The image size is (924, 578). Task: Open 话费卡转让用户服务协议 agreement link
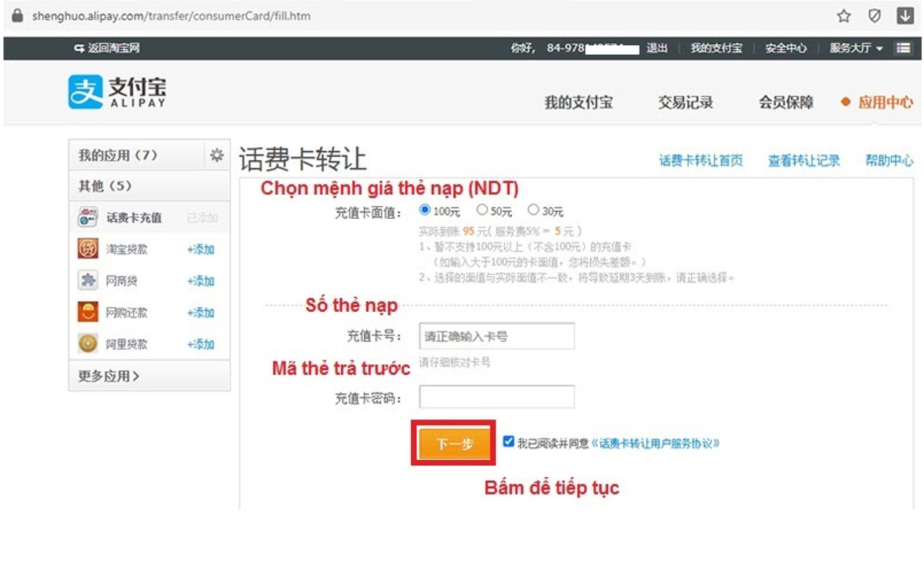pyautogui.click(x=655, y=443)
